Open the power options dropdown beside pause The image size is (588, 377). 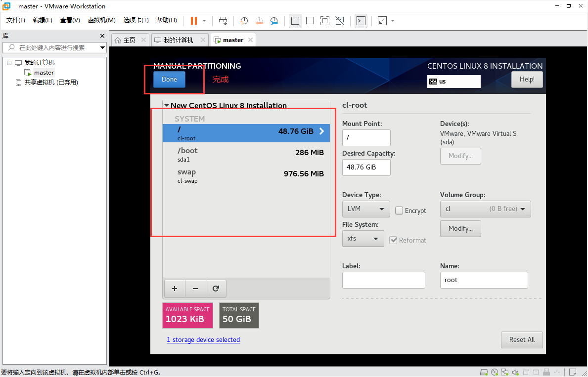click(x=204, y=21)
